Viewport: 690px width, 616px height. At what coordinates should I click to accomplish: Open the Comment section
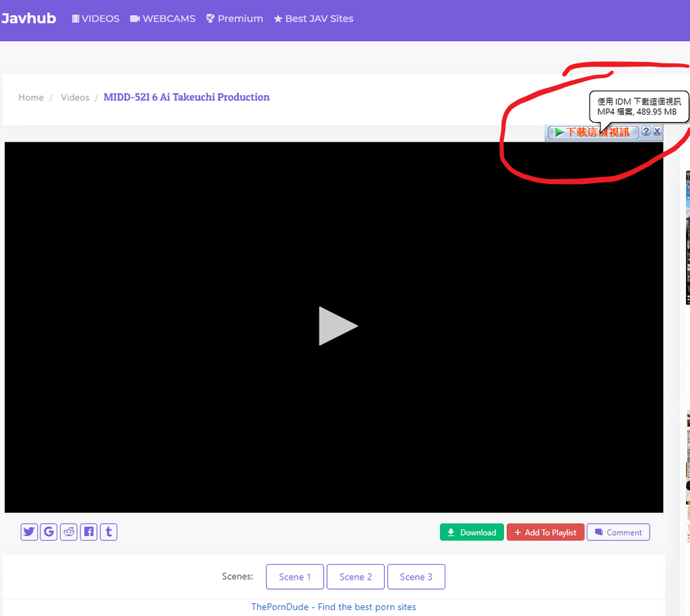tap(618, 532)
